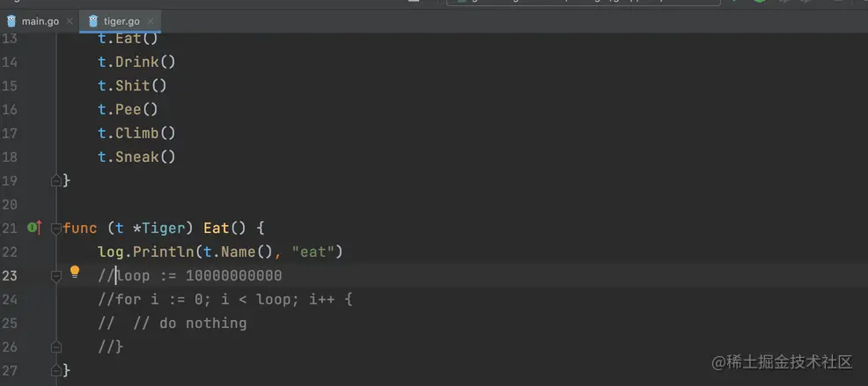Screen dimensions: 868x386
Task: Click the Drink method call on line 14
Action: pyautogui.click(x=136, y=62)
